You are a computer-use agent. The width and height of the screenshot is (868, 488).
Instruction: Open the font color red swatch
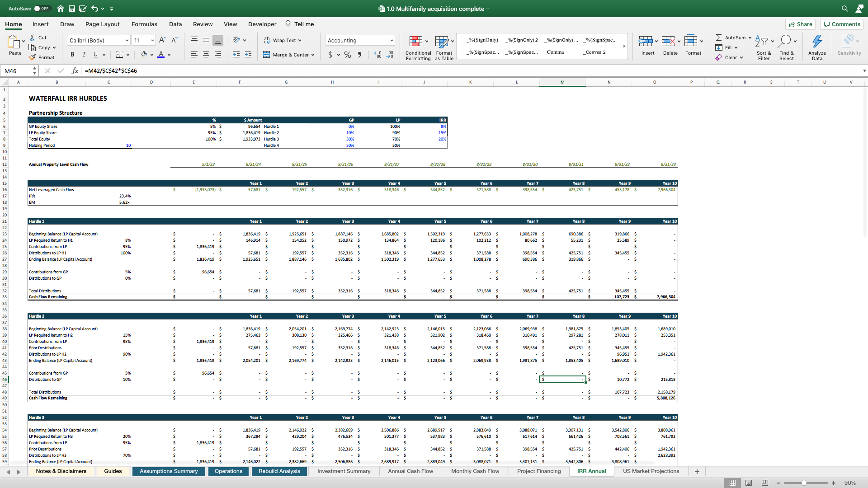coord(161,57)
